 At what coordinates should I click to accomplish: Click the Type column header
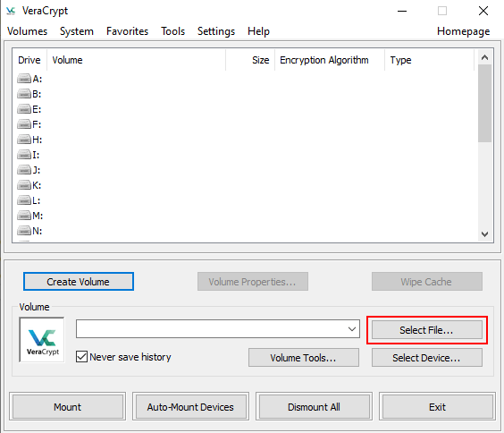pos(429,60)
